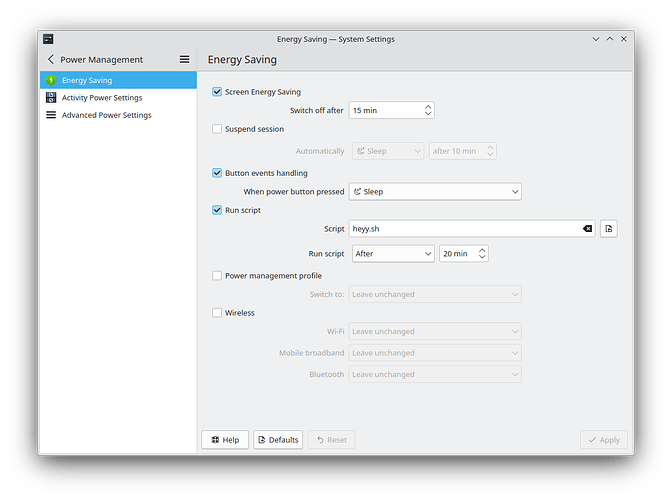671x500 pixels.
Task: Disable Screen Energy Saving checkbox
Action: pyautogui.click(x=217, y=92)
